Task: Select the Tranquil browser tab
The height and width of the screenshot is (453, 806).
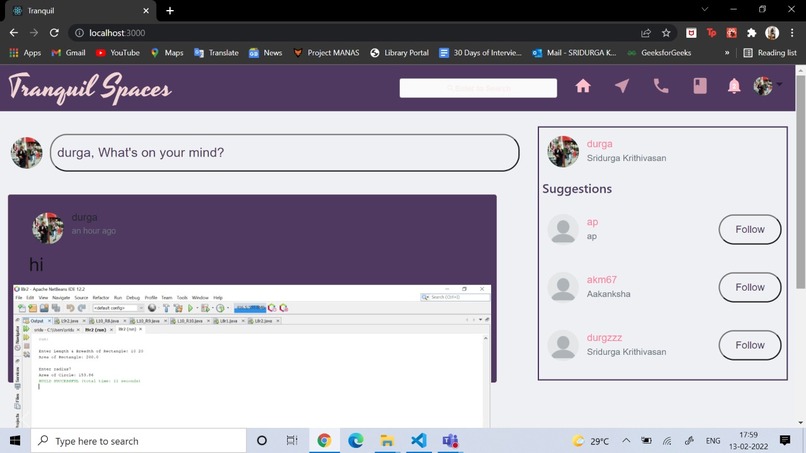Action: pyautogui.click(x=80, y=11)
